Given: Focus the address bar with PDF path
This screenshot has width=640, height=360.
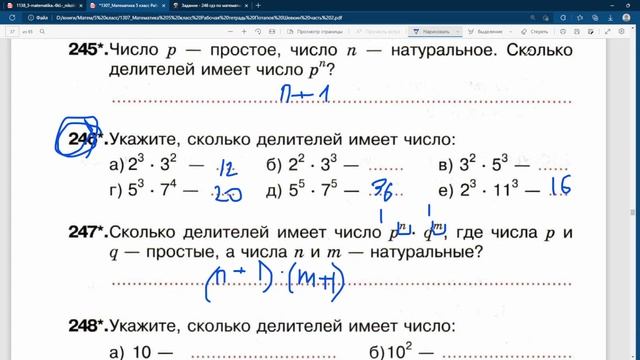Looking at the screenshot, I should (x=286, y=18).
